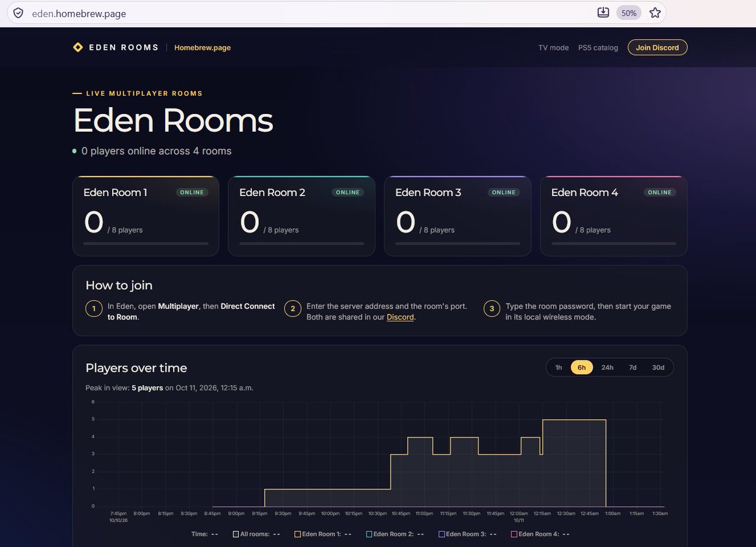Click the Eden Room 1 card title
The height and width of the screenshot is (547, 756).
115,192
